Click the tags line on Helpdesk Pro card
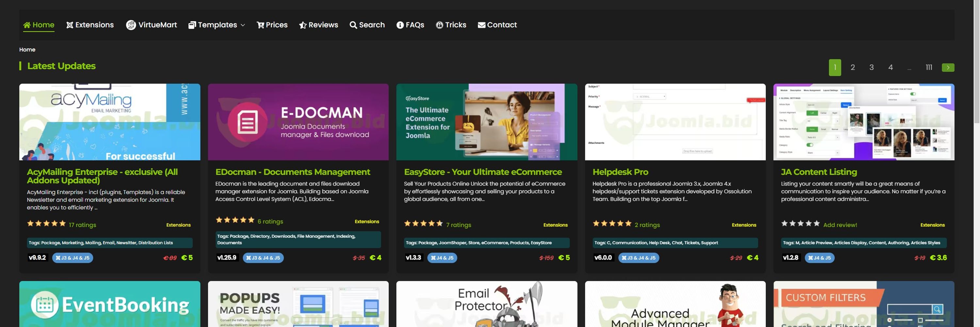 pyautogui.click(x=675, y=243)
